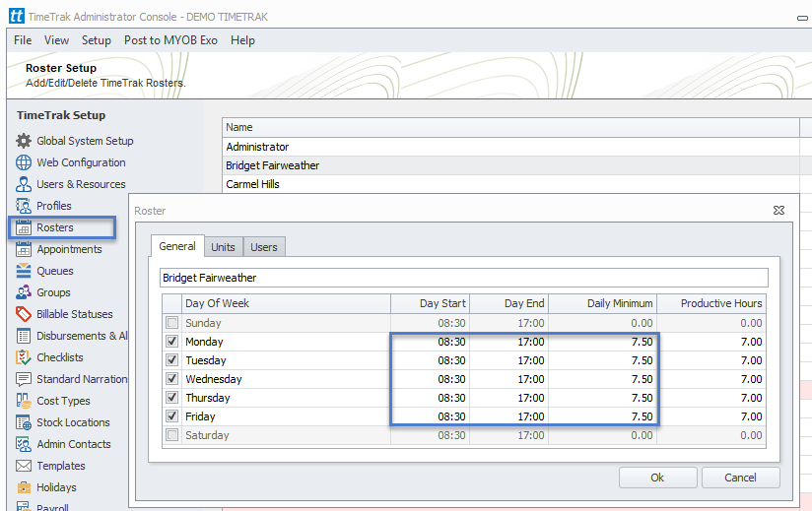Click the Checklists icon
Image resolution: width=812 pixels, height=511 pixels.
tap(24, 357)
